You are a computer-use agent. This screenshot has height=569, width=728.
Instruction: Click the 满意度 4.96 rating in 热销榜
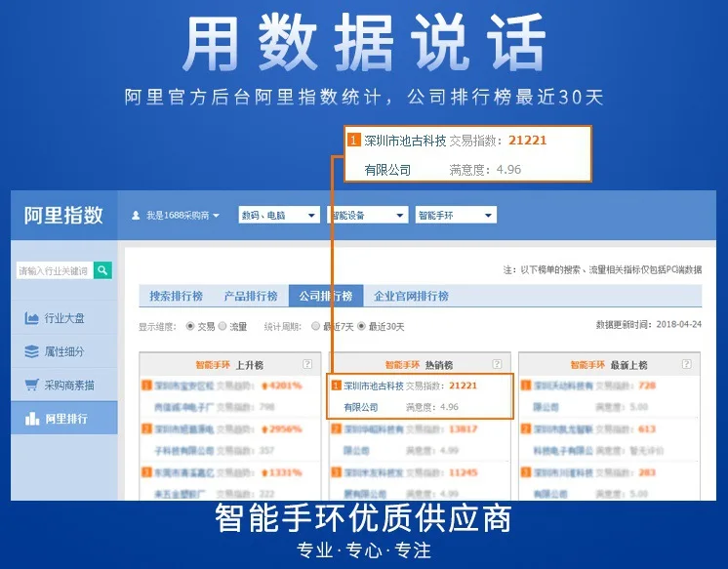tap(432, 407)
